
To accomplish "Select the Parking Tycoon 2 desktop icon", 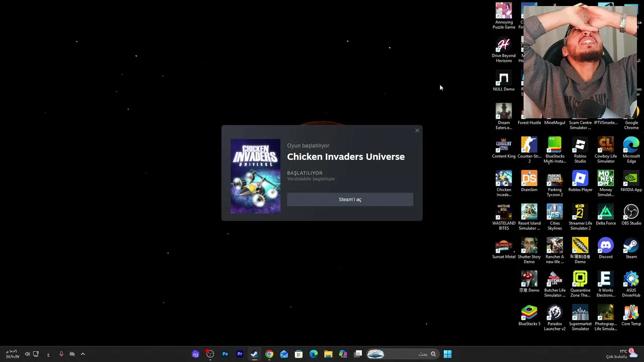I will [554, 184].
